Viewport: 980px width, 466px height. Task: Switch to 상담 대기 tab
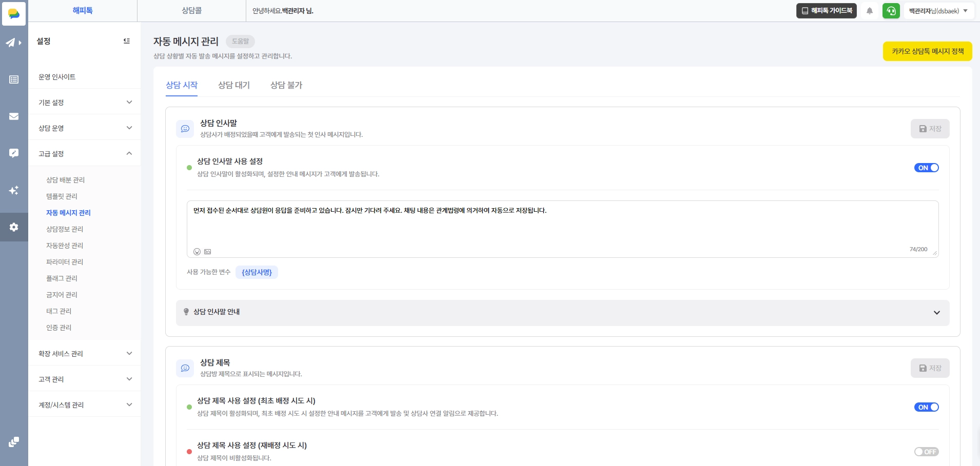234,85
